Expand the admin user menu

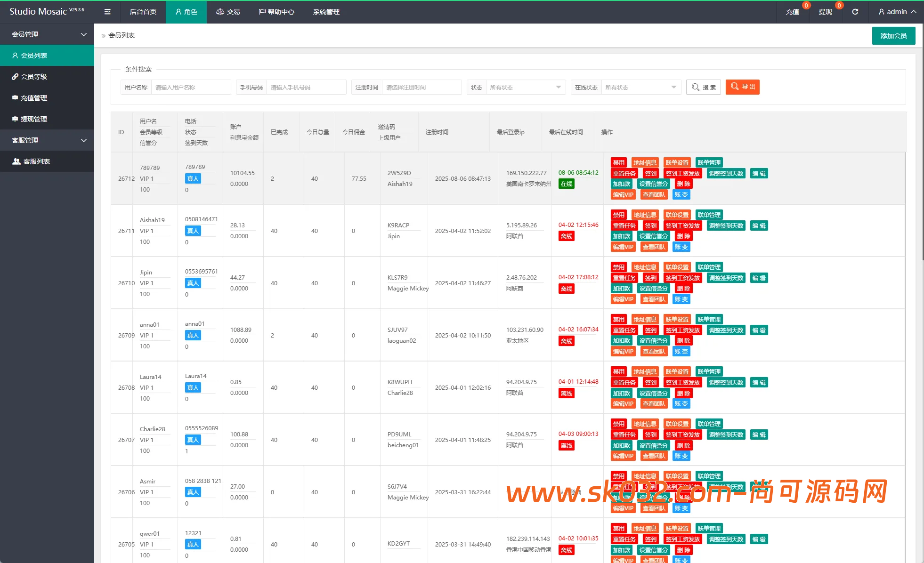click(897, 12)
